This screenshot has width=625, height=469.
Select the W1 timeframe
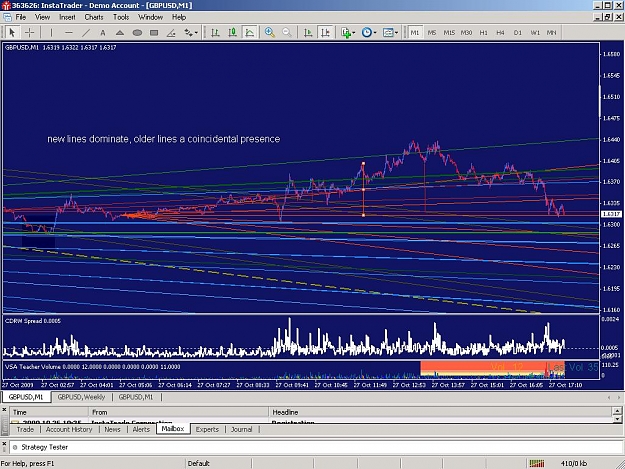pos(535,33)
